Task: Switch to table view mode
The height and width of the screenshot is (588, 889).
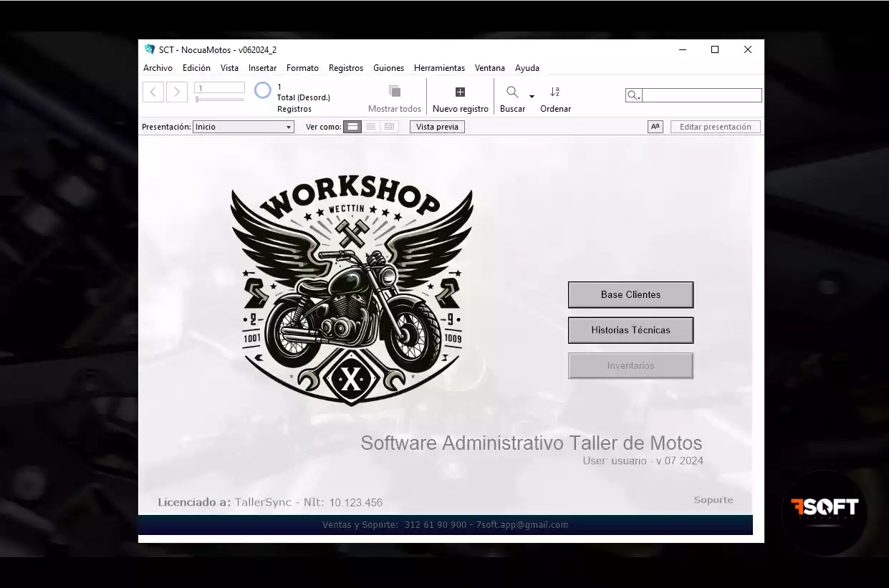Action: pyautogui.click(x=389, y=127)
